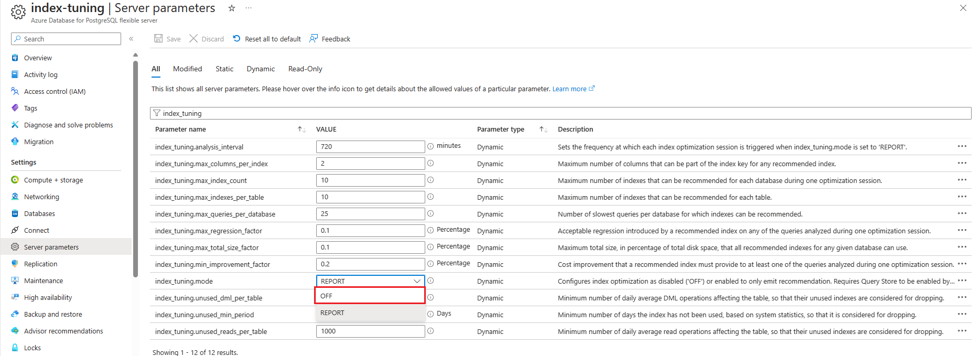Image resolution: width=980 pixels, height=356 pixels.
Task: Sort by Parameter name column
Action: coord(301,129)
